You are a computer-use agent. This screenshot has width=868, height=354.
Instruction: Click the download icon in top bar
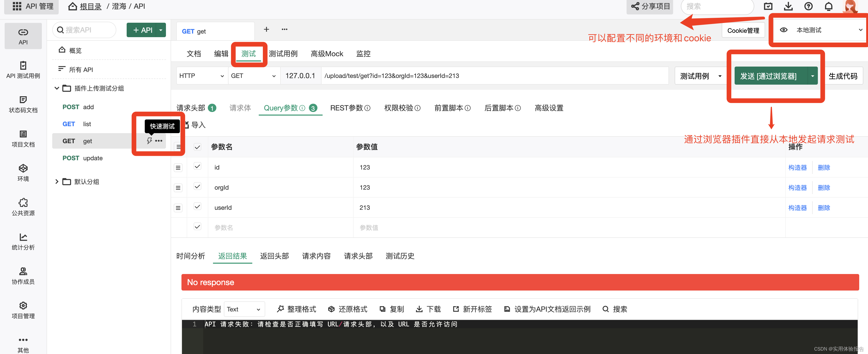pos(788,6)
